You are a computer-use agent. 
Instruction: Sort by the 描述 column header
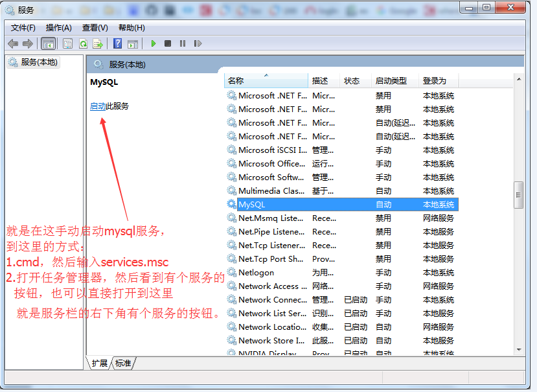tap(324, 81)
